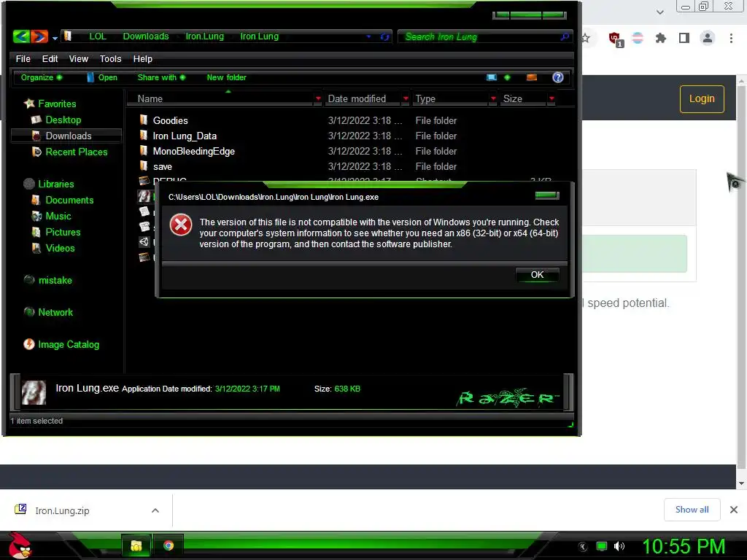
Task: Open the Name column filter dropdown
Action: (318, 98)
